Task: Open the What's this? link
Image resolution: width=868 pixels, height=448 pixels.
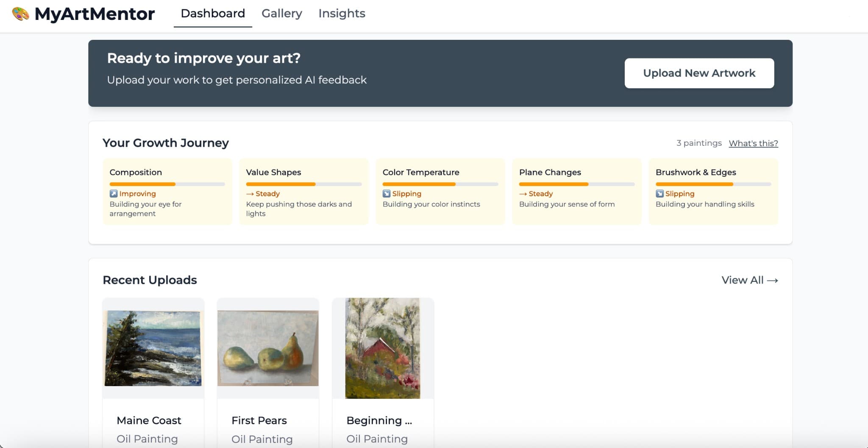Action: (753, 143)
